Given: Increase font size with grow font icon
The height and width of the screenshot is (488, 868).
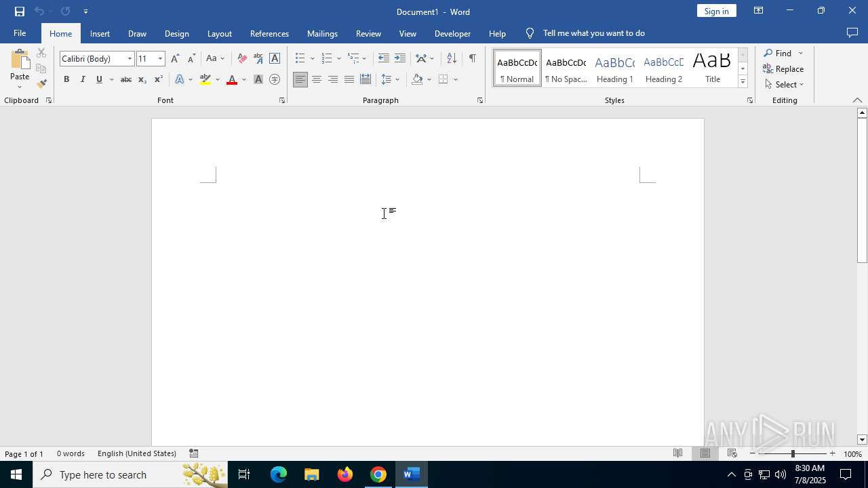Looking at the screenshot, I should pos(175,58).
